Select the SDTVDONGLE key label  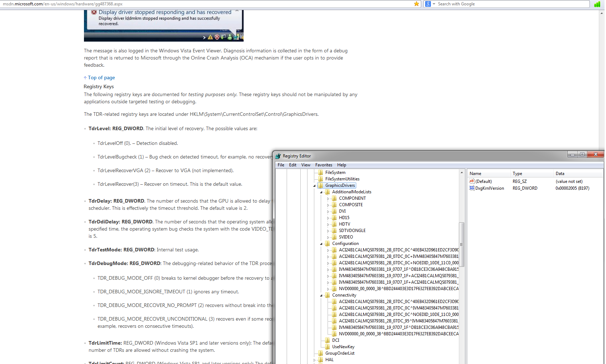point(352,231)
